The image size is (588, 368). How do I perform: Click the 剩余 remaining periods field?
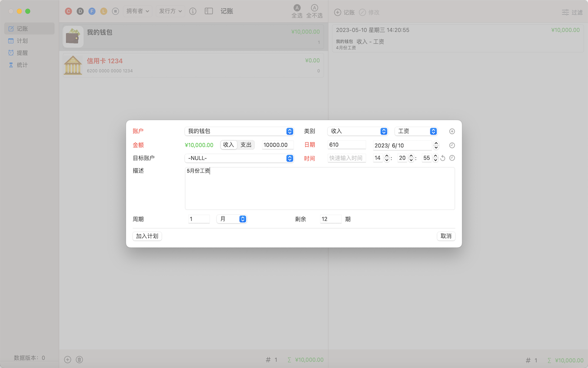(x=331, y=219)
